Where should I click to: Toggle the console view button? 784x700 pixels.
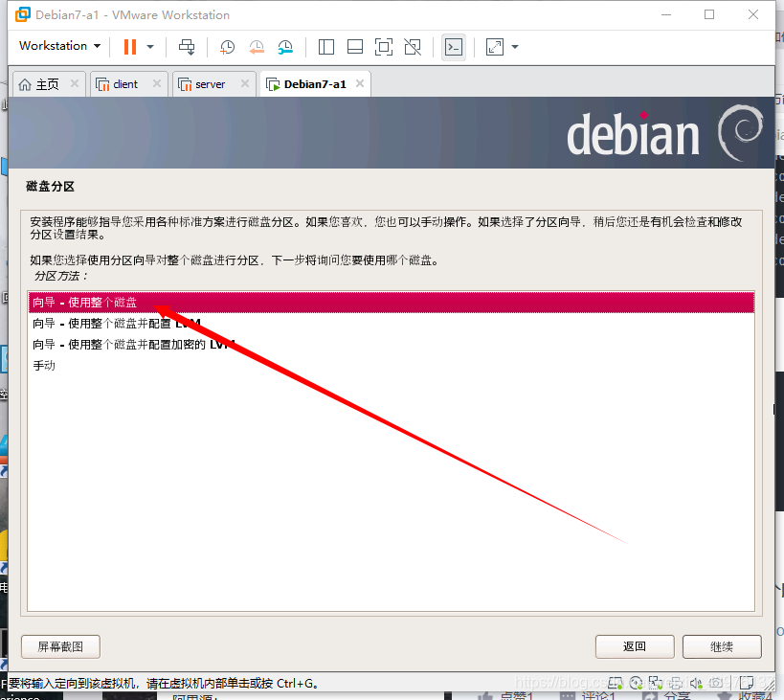point(454,47)
